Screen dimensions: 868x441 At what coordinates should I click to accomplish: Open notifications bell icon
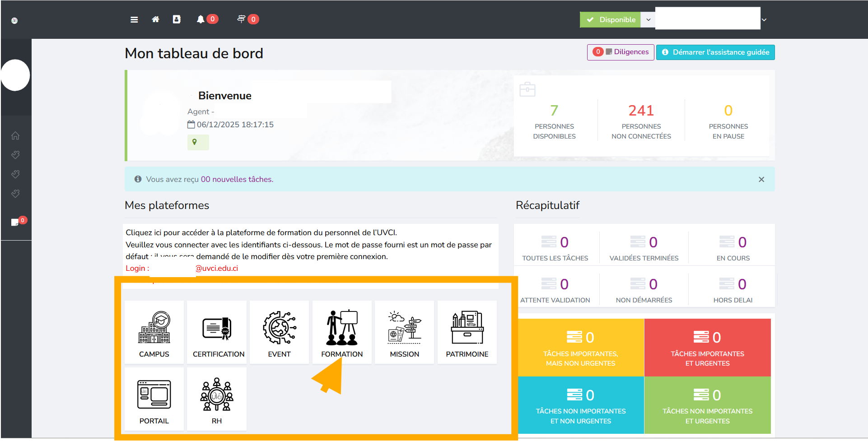click(x=201, y=19)
